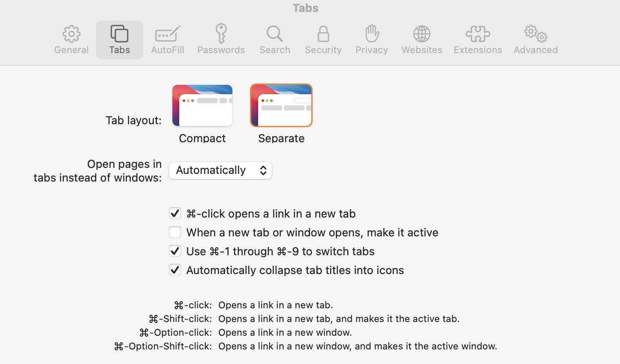Click the '⌘-Shift-click:' shortcut label
Viewport: 620px width, 364px height.
click(180, 319)
